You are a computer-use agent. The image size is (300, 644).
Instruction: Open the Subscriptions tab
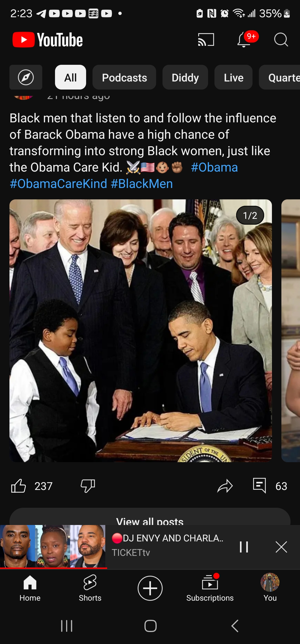[x=210, y=588]
